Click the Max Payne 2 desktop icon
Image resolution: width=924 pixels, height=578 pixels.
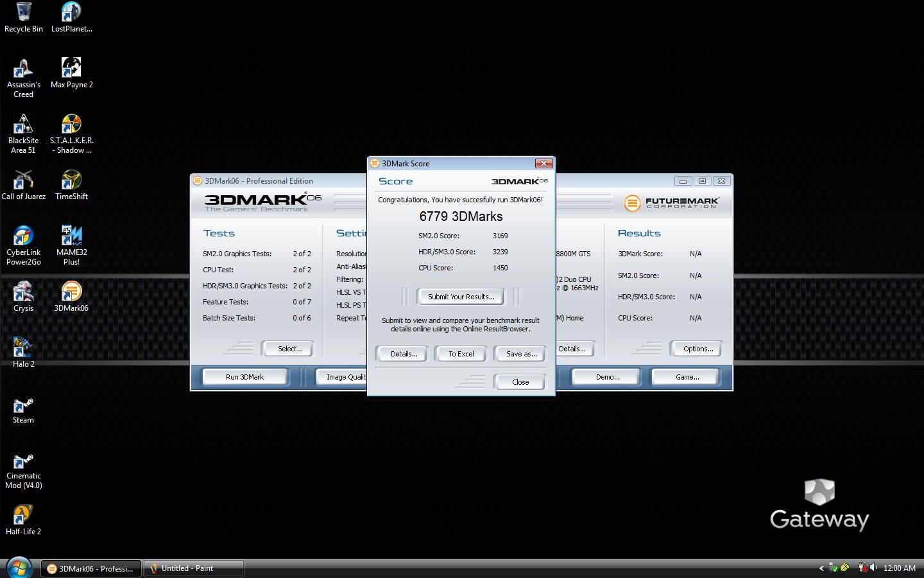click(x=71, y=73)
